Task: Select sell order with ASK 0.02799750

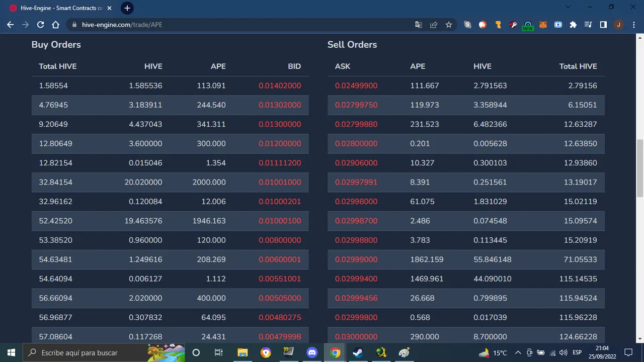Action: pyautogui.click(x=466, y=105)
